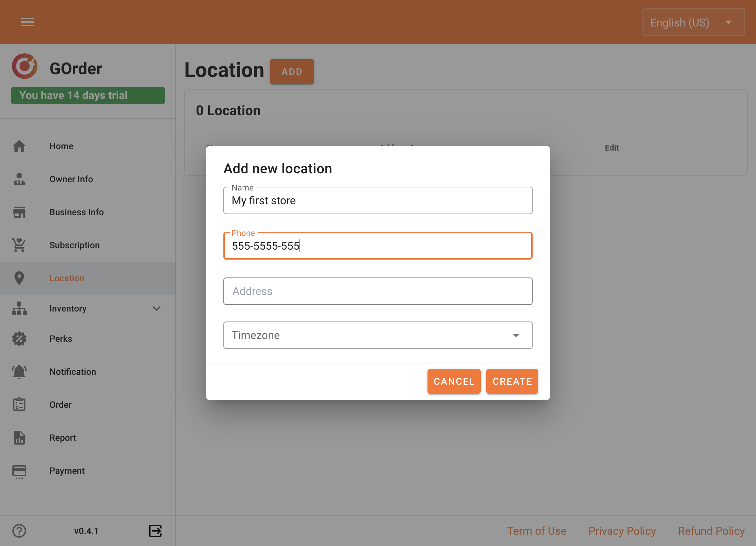Click the Home house icon
756x546 pixels.
point(19,146)
